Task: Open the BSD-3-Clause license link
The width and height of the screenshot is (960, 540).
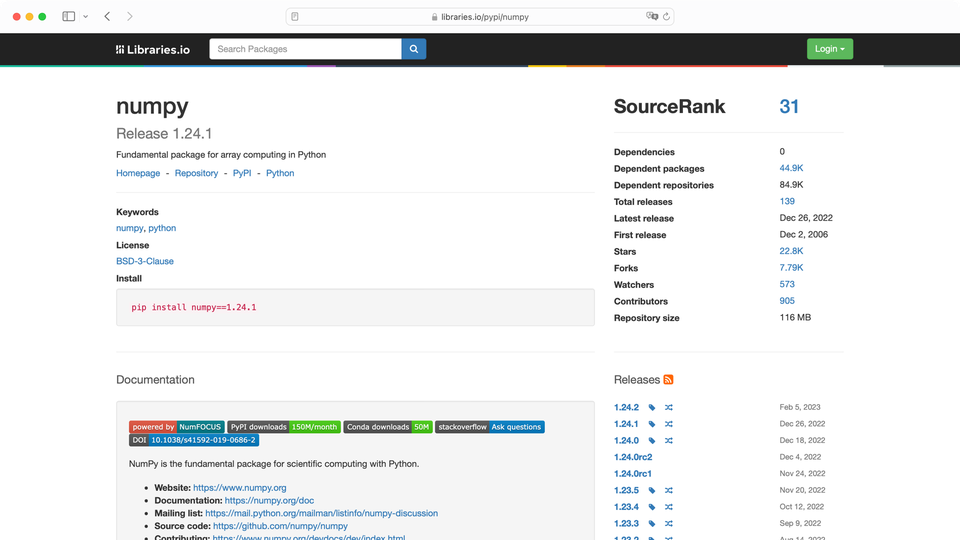Action: click(145, 261)
